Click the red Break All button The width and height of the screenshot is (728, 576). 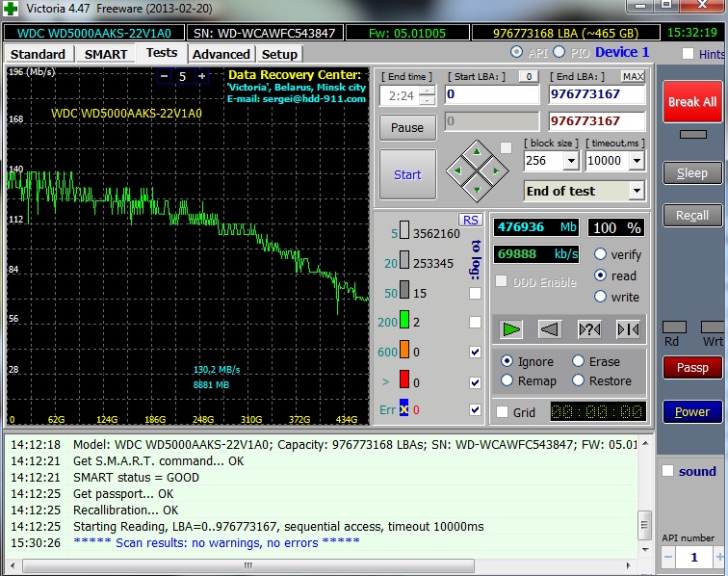tap(691, 102)
